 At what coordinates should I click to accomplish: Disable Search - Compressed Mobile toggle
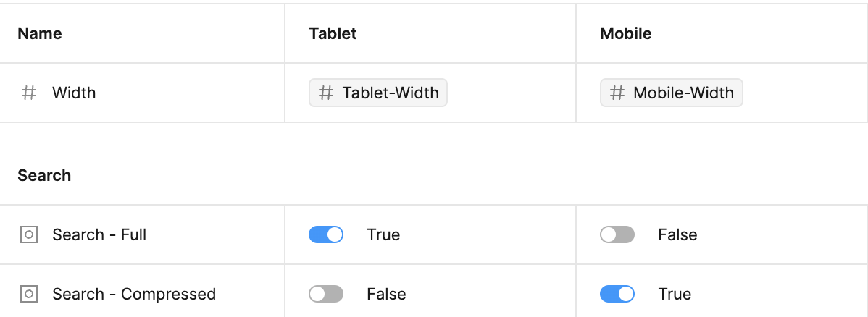[617, 294]
